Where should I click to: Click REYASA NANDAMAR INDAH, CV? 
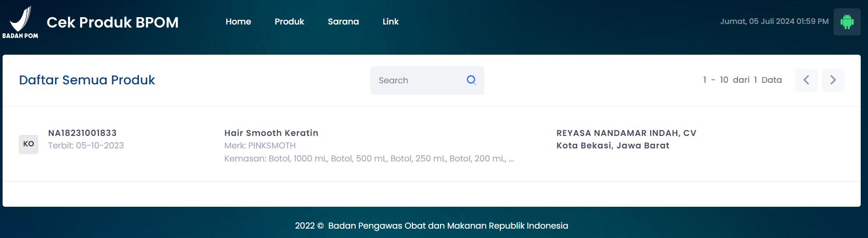[626, 133]
